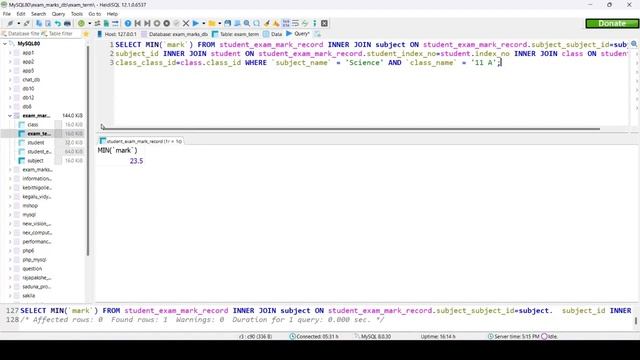Switch to the Table: exam_term tab
Viewport: 640px width, 360px height.
point(236,34)
